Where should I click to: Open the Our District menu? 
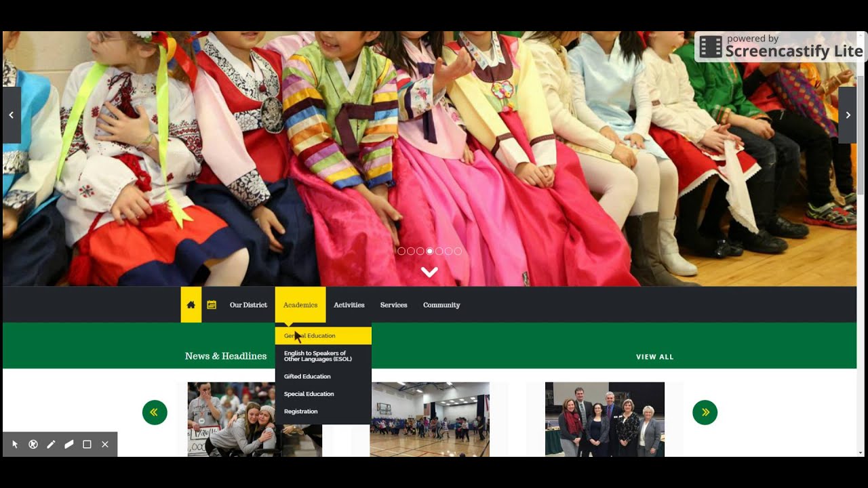248,305
